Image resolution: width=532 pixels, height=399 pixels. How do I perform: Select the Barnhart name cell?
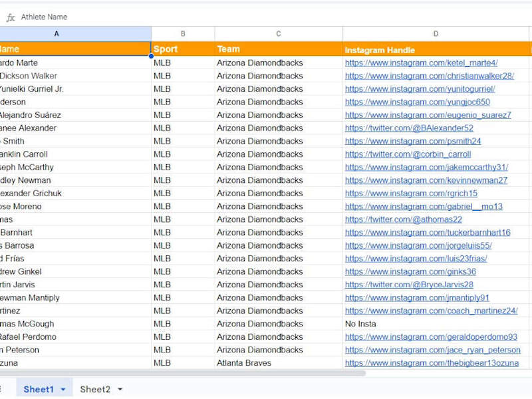[75, 232]
